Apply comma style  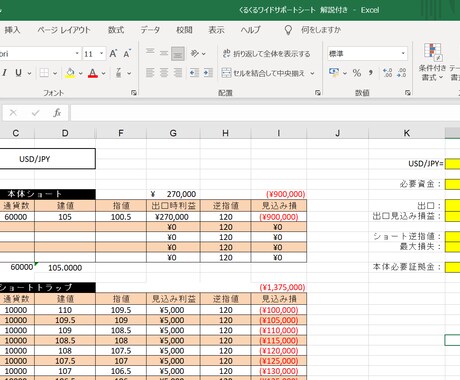(371, 73)
